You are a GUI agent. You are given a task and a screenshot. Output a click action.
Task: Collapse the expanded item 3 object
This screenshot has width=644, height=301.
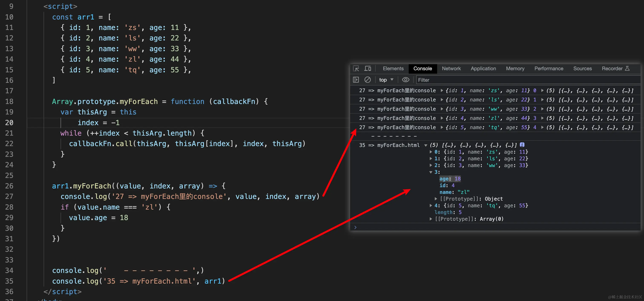431,172
